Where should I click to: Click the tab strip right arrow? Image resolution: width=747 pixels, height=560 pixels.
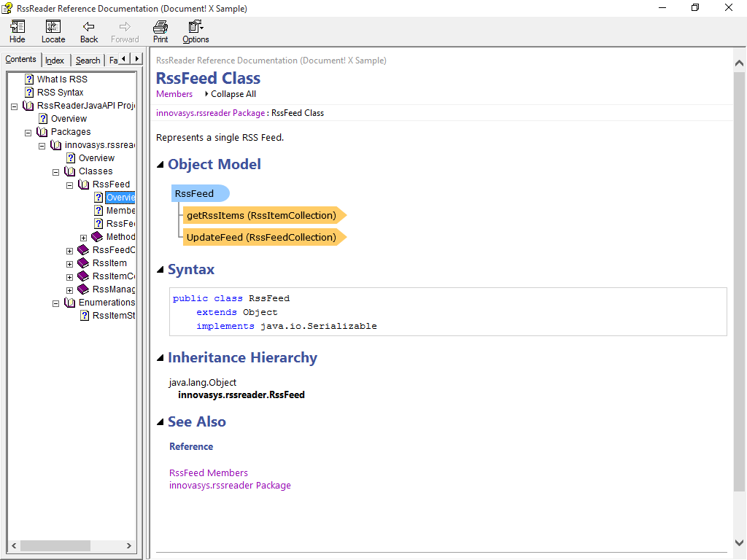[136, 58]
